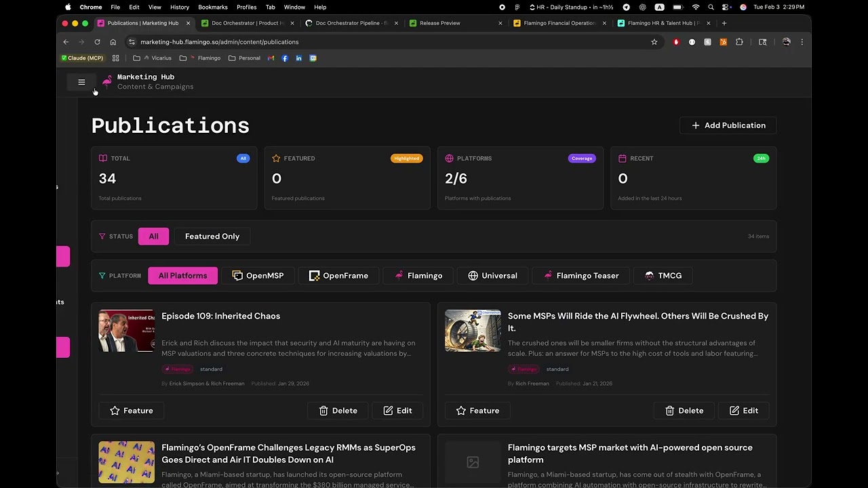Viewport: 868px width, 488px height.
Task: Open the Facebook bookmark icon
Action: (x=285, y=58)
